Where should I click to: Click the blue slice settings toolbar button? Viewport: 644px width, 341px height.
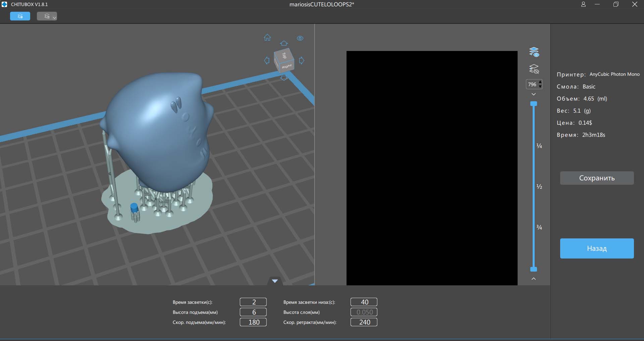pyautogui.click(x=20, y=16)
